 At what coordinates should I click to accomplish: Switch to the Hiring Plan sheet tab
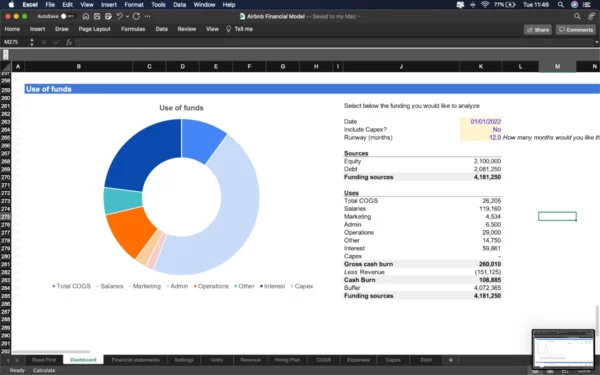tap(287, 360)
